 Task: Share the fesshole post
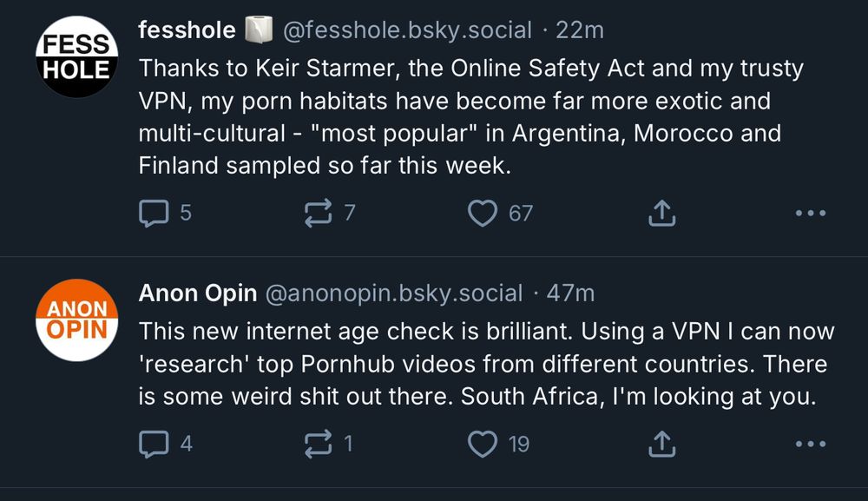[x=662, y=213]
